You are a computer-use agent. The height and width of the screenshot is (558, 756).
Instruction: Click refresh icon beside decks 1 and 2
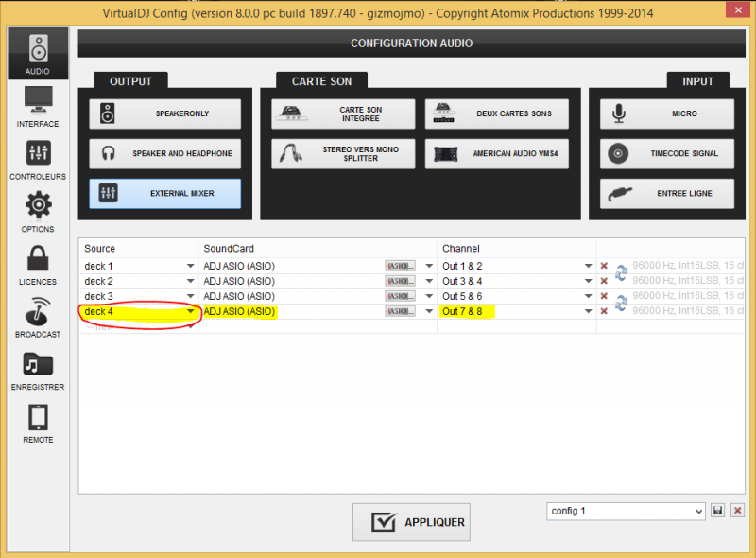click(x=621, y=272)
